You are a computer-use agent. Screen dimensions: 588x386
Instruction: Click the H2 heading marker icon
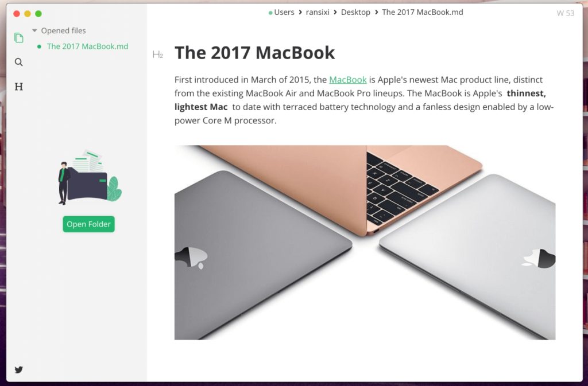click(158, 54)
